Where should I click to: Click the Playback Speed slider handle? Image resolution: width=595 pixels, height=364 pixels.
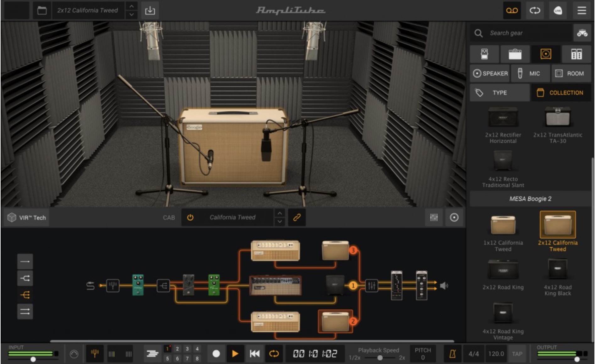[x=380, y=358]
